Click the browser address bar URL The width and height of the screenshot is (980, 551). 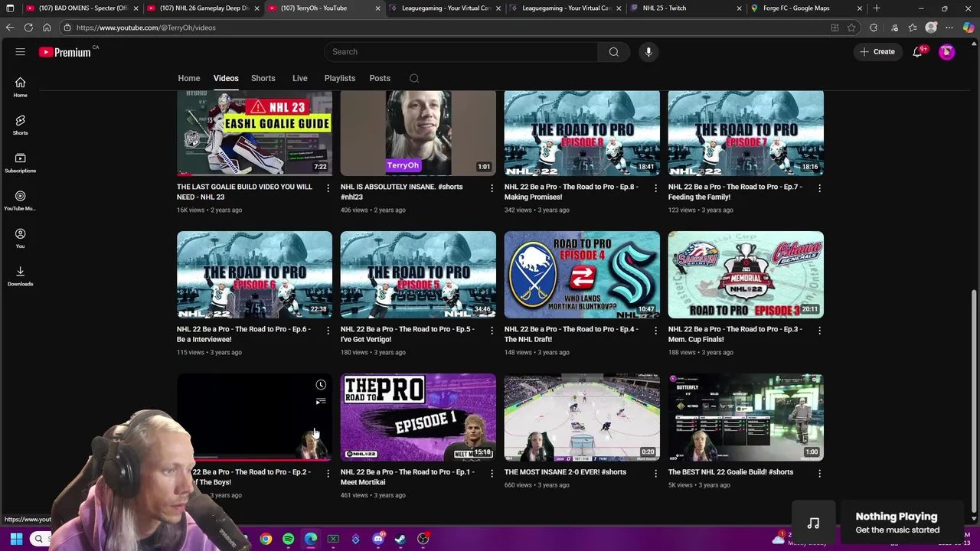coord(145,28)
